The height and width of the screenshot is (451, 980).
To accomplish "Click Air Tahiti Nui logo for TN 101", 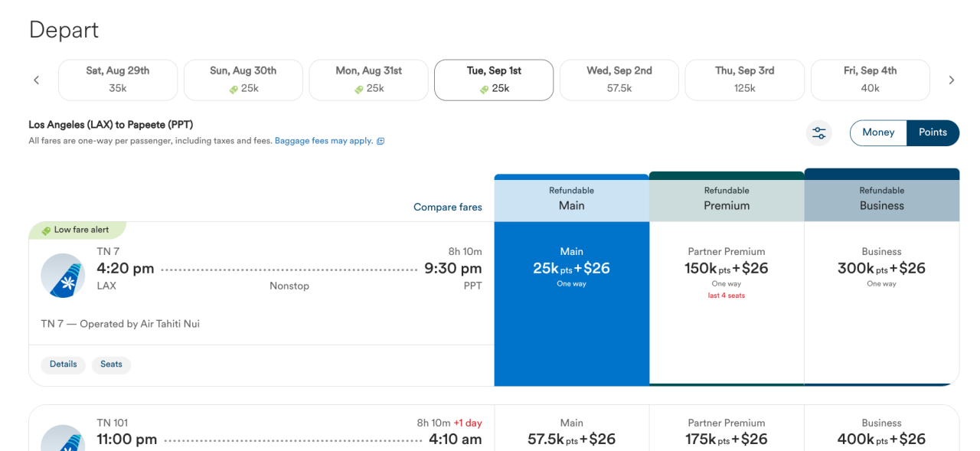I will click(x=63, y=438).
